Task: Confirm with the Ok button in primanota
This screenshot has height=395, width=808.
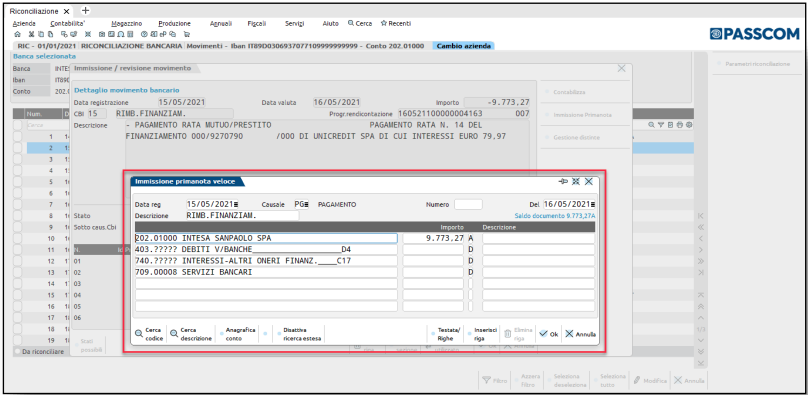Action: point(549,334)
